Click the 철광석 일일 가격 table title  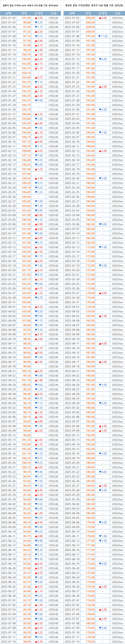30,5
